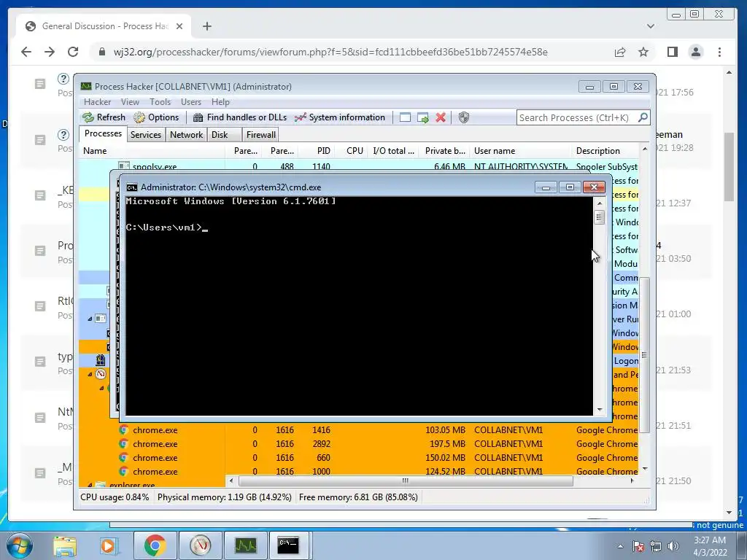Close the General Discussion tab
This screenshot has width=747, height=560.
point(179,26)
